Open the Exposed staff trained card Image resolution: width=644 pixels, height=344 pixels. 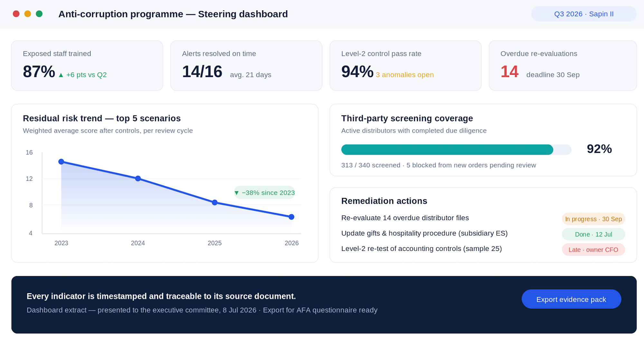[x=87, y=65]
